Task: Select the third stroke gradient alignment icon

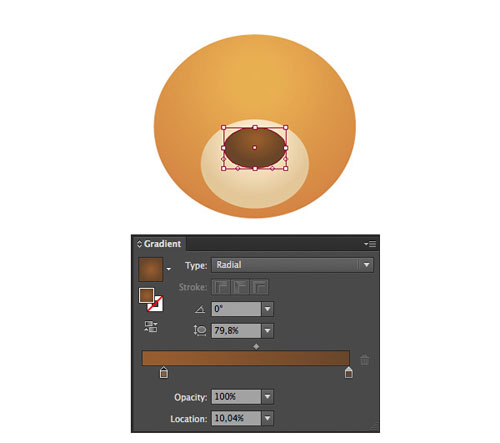Action: (259, 287)
